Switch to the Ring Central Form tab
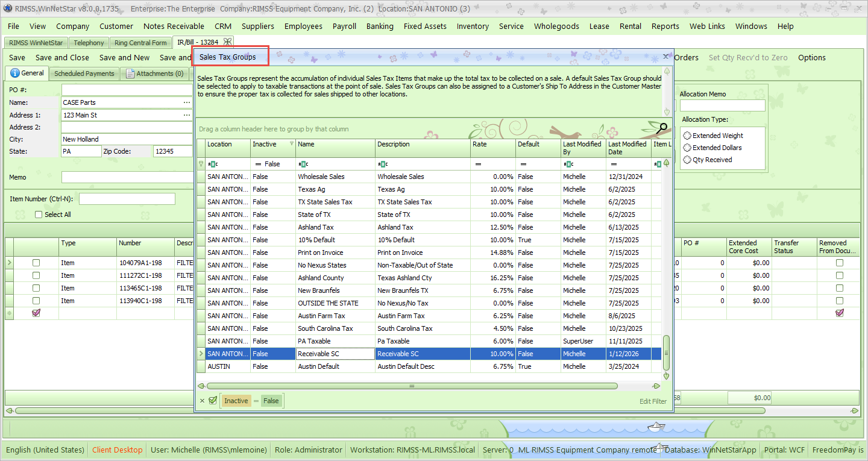The width and height of the screenshot is (868, 461). pyautogui.click(x=140, y=43)
